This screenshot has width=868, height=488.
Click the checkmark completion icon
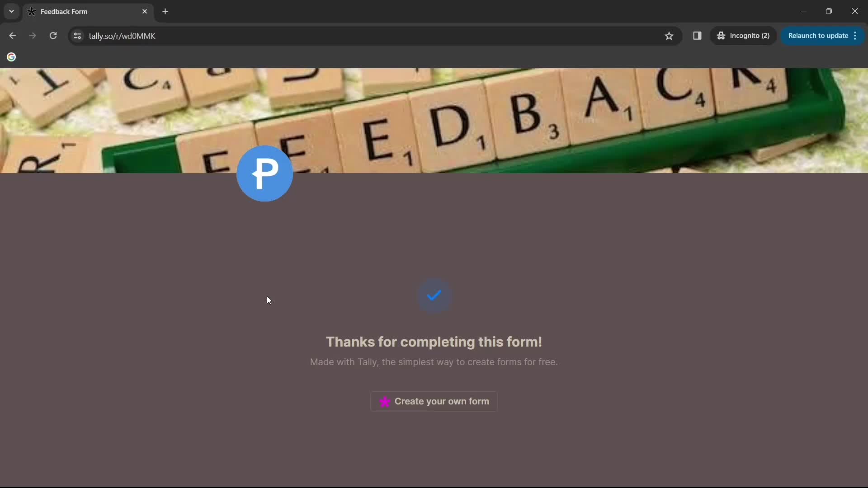pos(434,295)
